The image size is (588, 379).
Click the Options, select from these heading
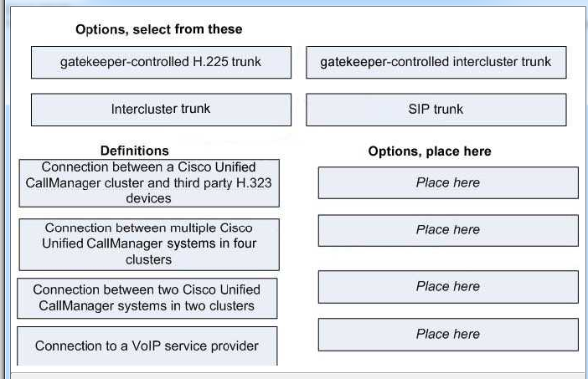pos(158,29)
